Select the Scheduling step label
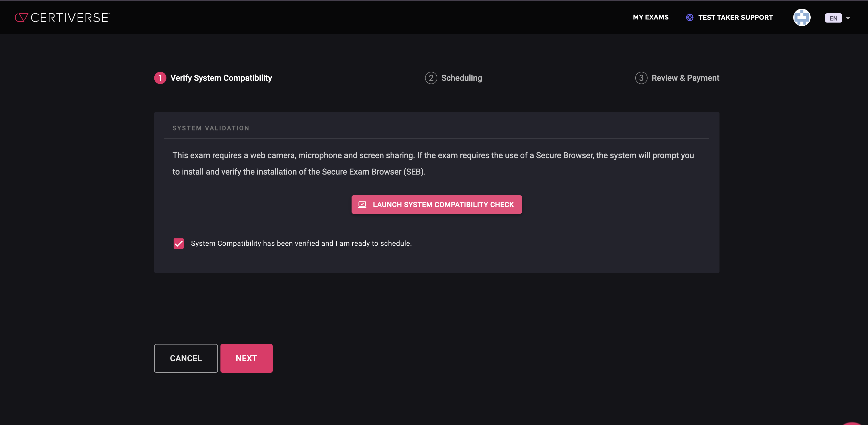 (461, 78)
